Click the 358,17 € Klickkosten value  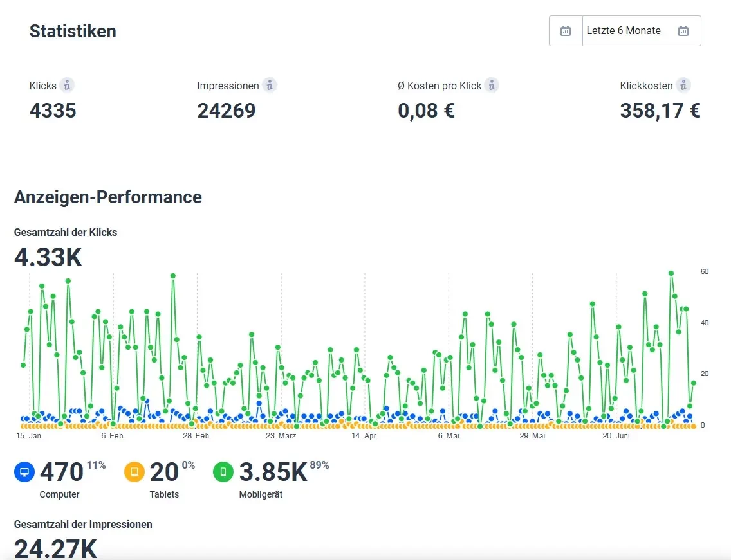coord(660,111)
